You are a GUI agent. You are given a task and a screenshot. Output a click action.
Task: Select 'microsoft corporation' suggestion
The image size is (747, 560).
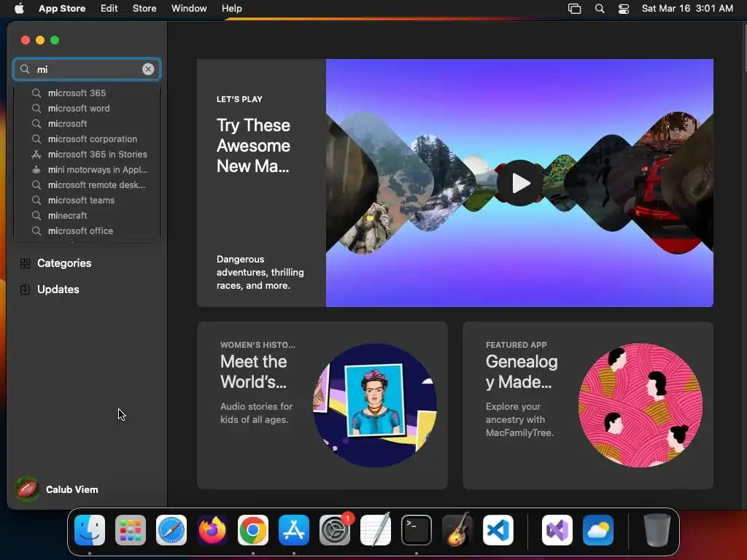pyautogui.click(x=87, y=139)
